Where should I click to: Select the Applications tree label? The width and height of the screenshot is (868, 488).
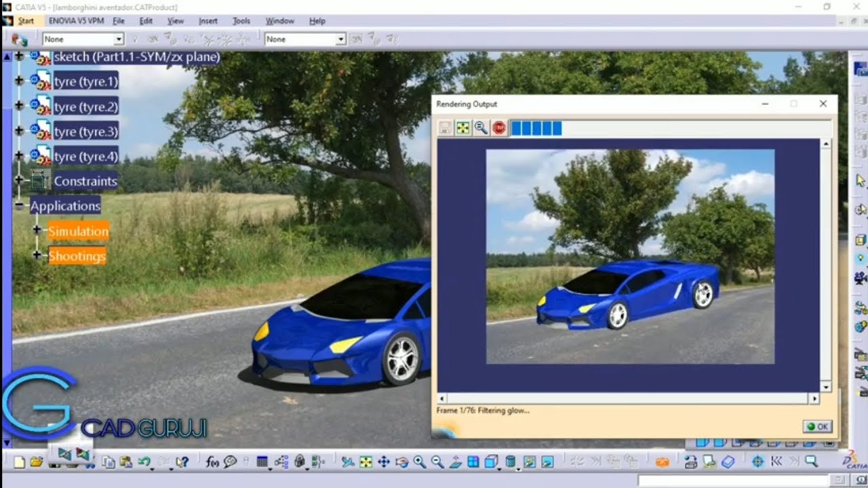65,206
